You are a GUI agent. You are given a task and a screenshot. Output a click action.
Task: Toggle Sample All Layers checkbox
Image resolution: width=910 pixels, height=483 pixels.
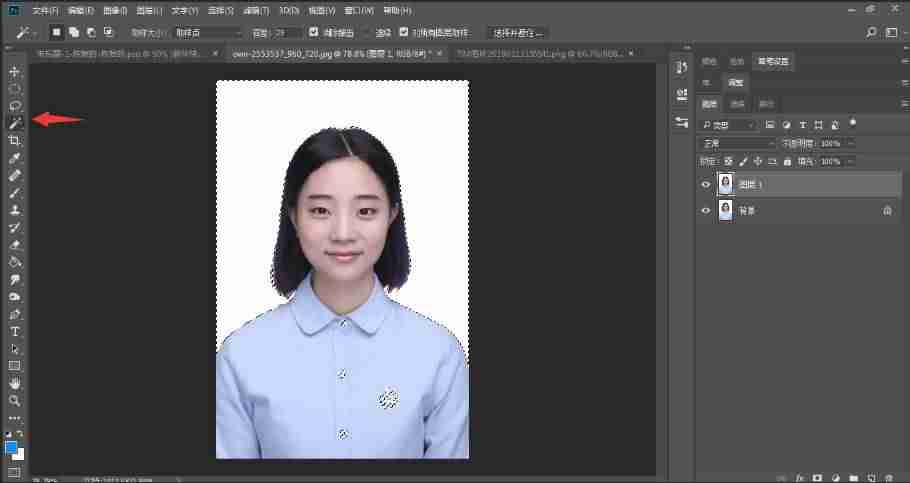coord(404,33)
